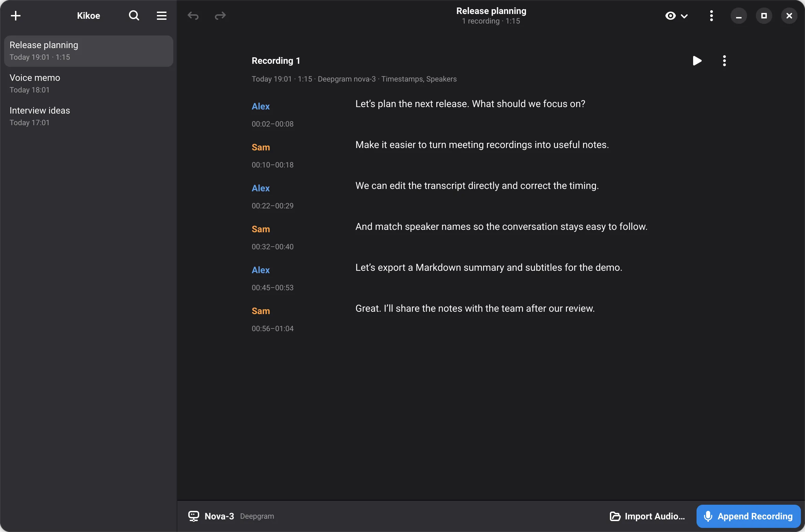Click Alex speaker label at 00:02–00:08

click(x=261, y=106)
